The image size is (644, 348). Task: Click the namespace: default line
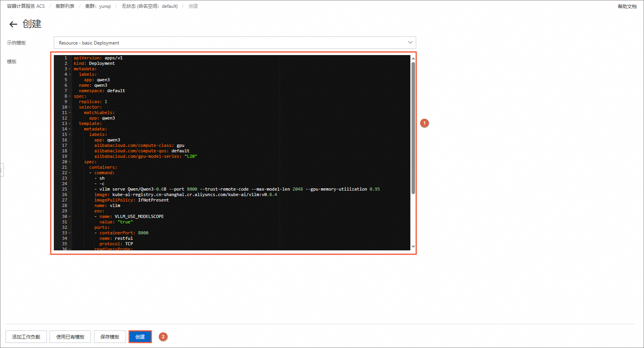tap(102, 91)
